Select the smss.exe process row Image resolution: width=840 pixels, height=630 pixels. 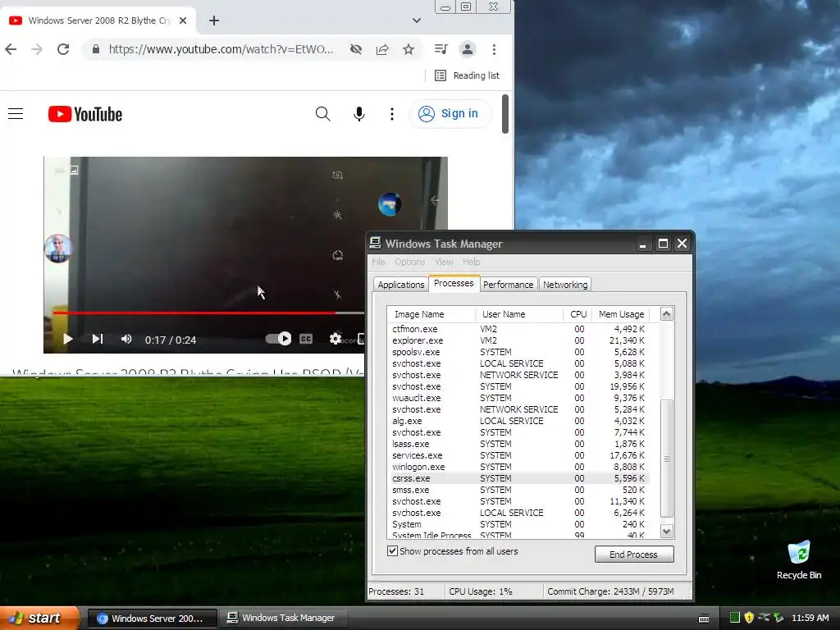coord(518,491)
